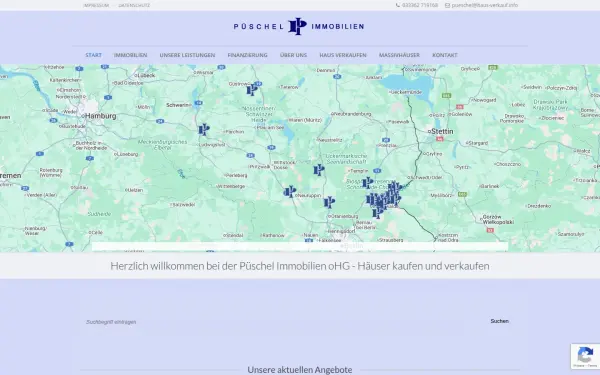Click the property marker north of Oranienburg
Image resolution: width=600 pixels, height=375 pixels.
tap(329, 202)
